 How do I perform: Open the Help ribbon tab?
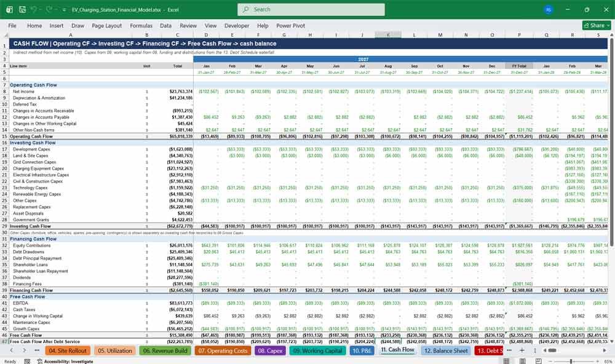click(263, 25)
